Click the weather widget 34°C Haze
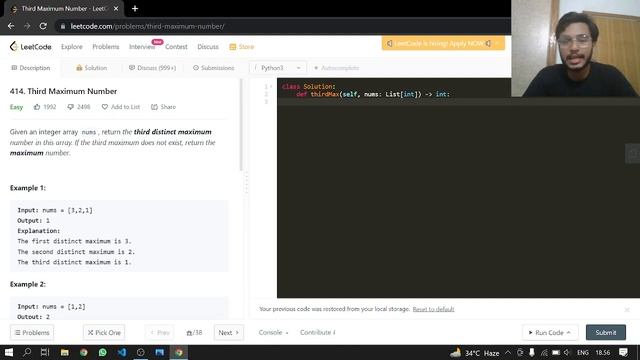Viewport: 640px width, 360px height. pos(474,353)
